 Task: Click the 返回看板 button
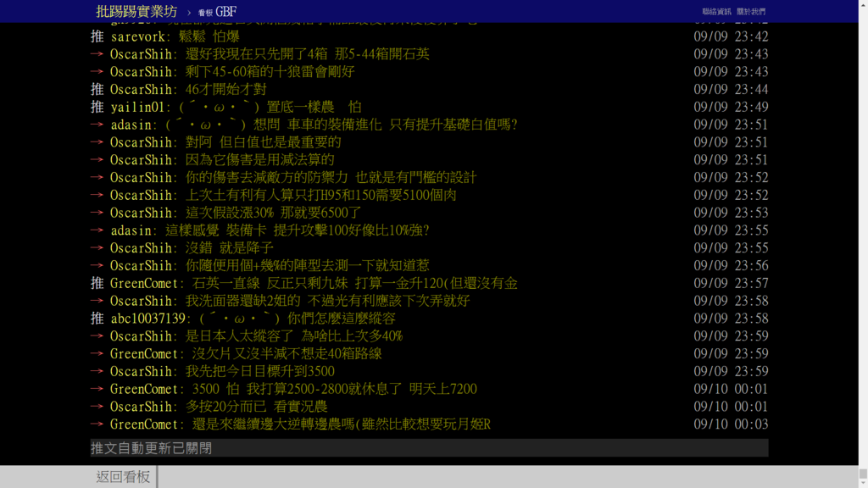(x=123, y=476)
